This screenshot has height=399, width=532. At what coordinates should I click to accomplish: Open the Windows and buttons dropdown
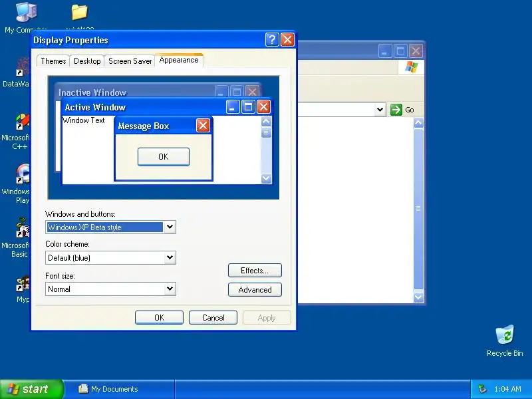coord(170,227)
